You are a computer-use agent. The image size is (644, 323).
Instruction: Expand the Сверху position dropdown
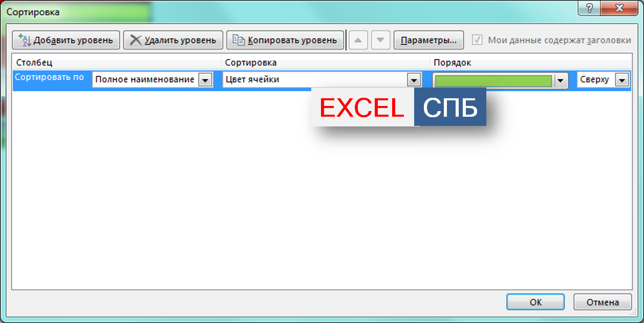point(622,80)
